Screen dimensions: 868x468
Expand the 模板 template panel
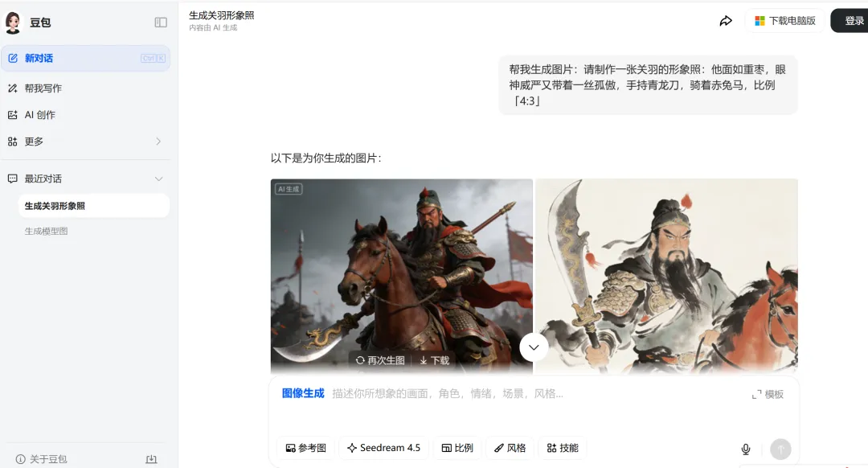tap(768, 394)
